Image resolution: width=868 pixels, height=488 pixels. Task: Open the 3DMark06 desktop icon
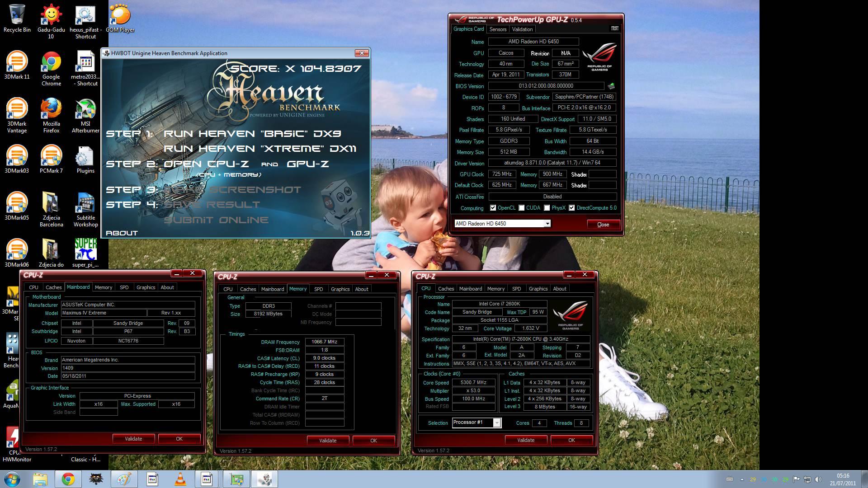[x=17, y=253]
